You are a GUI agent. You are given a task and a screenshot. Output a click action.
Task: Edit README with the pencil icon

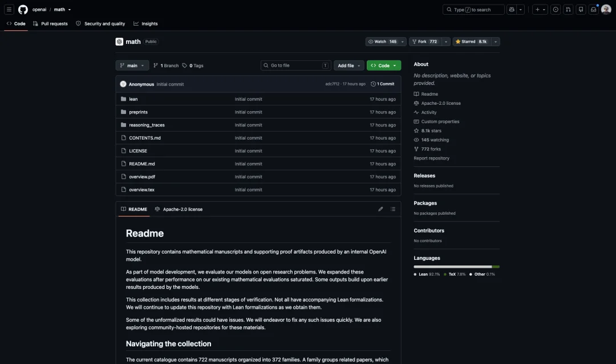point(380,209)
